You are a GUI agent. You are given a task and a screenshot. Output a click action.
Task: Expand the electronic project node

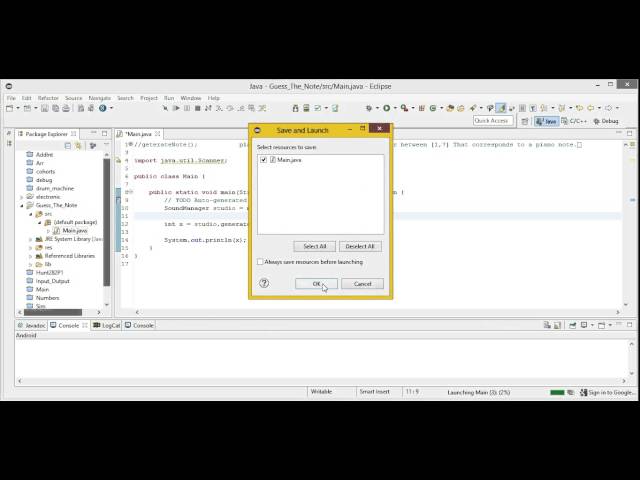pos(22,197)
